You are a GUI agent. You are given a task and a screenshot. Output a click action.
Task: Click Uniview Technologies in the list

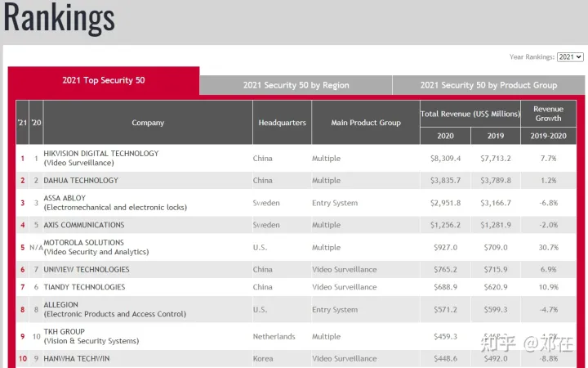click(x=86, y=270)
